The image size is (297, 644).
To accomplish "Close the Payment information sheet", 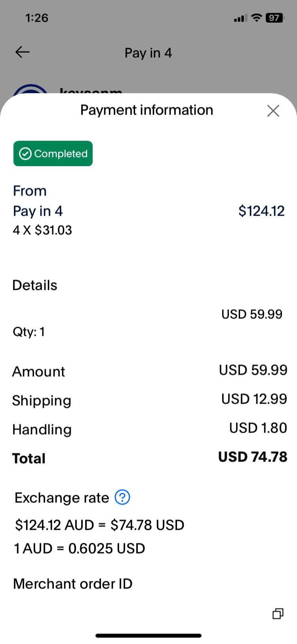I will point(273,111).
